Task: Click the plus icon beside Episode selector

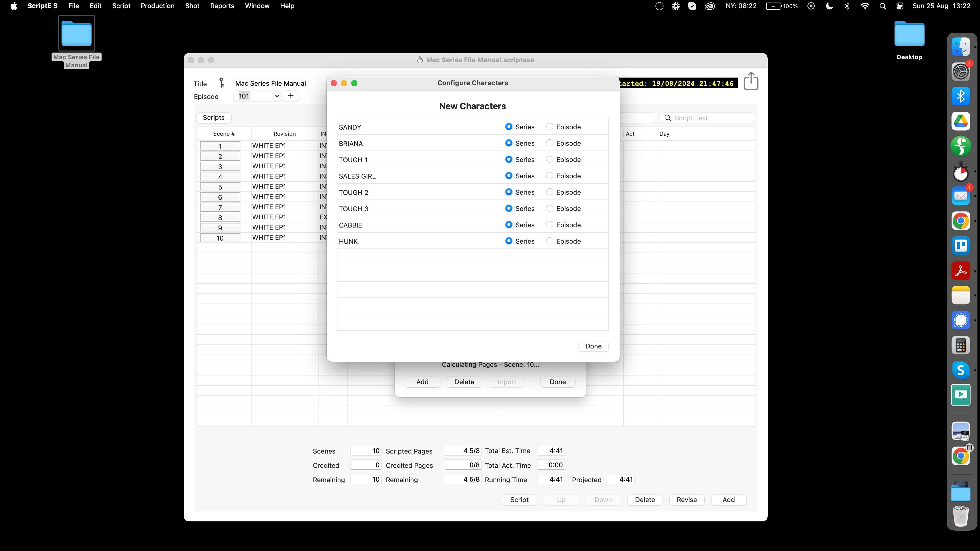Action: (x=291, y=96)
